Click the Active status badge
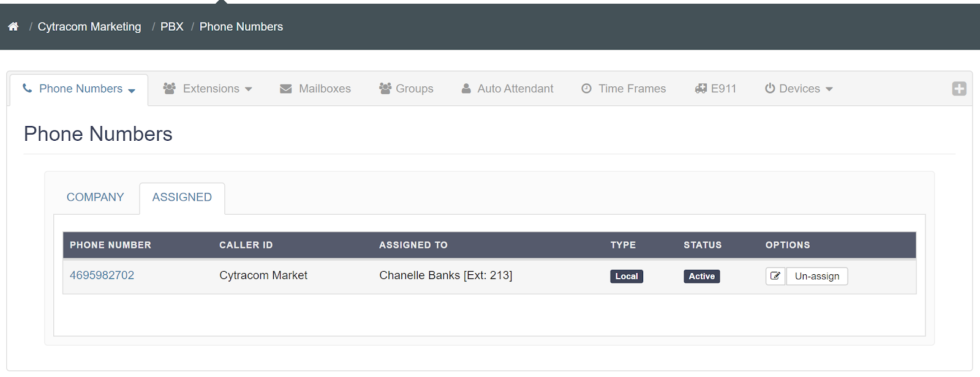The width and height of the screenshot is (980, 377). [x=702, y=276]
